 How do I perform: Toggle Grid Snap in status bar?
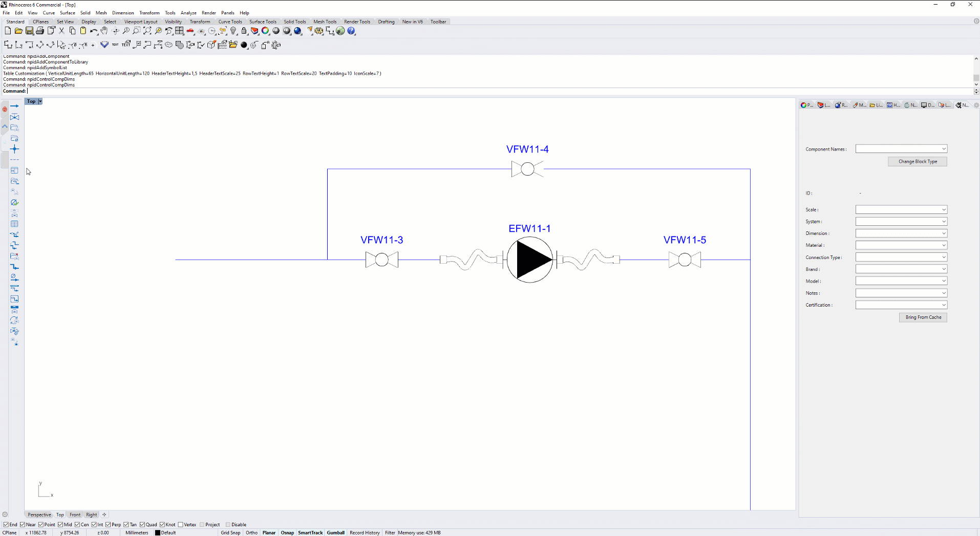[230, 532]
